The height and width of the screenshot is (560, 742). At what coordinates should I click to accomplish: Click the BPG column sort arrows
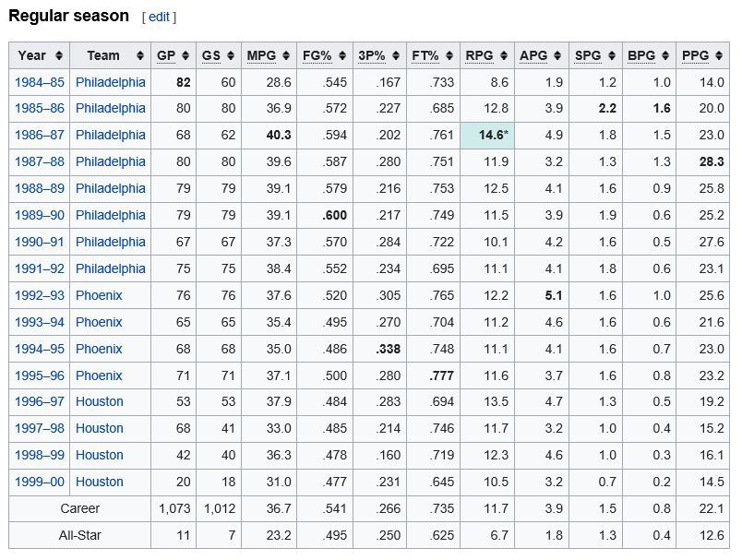tap(664, 56)
